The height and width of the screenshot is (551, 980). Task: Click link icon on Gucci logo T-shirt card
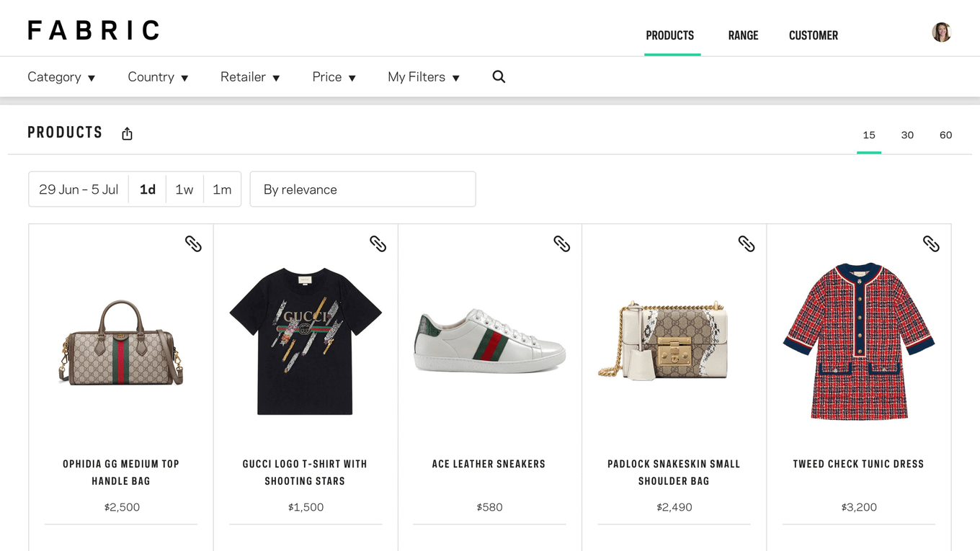(378, 243)
